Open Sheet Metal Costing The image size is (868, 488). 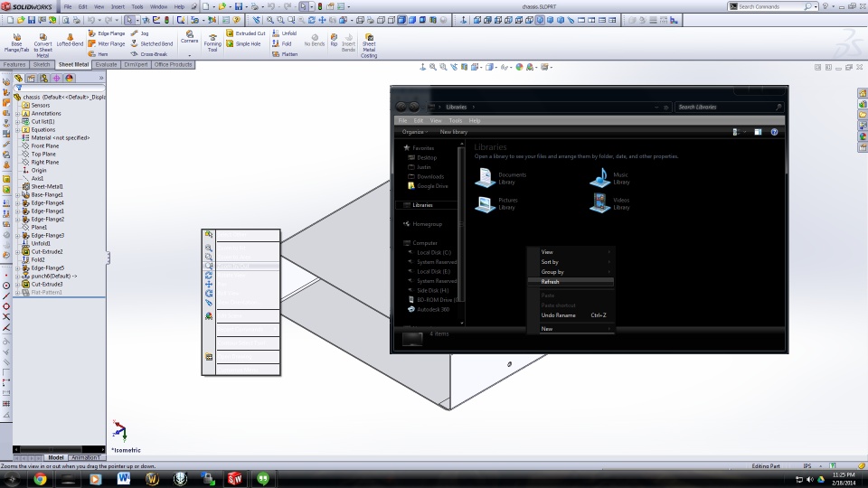(369, 45)
